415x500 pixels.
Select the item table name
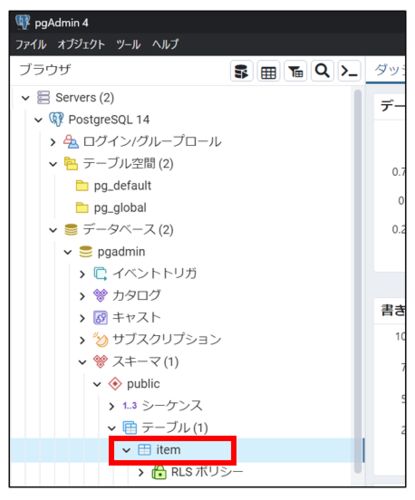pyautogui.click(x=168, y=450)
